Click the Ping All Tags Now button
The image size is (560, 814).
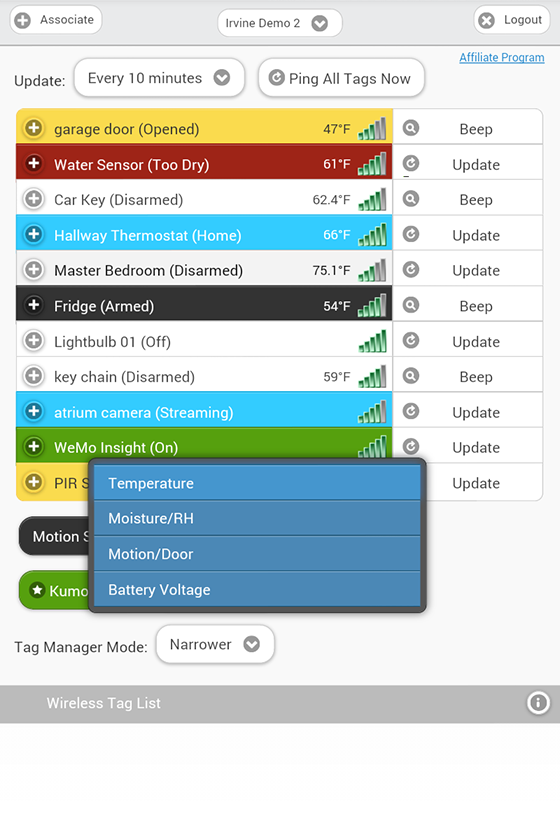pyautogui.click(x=342, y=78)
